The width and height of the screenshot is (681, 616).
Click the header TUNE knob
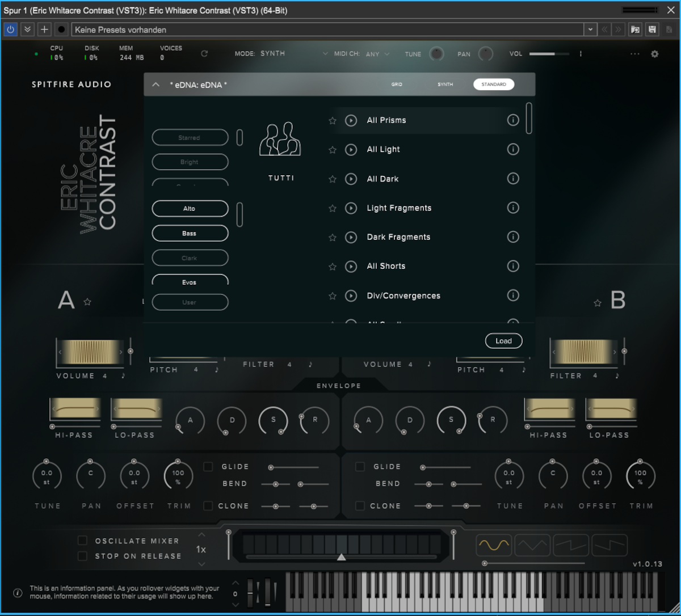click(436, 54)
